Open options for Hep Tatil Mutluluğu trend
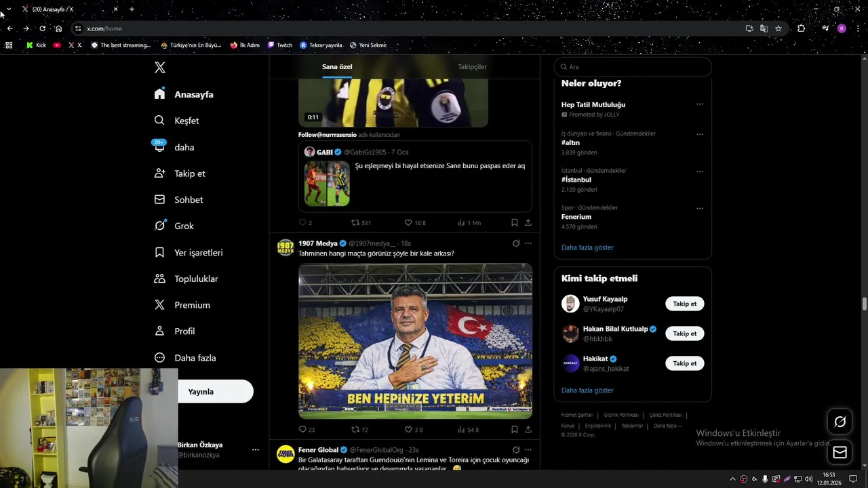Viewport: 868px width, 488px height. [x=700, y=104]
